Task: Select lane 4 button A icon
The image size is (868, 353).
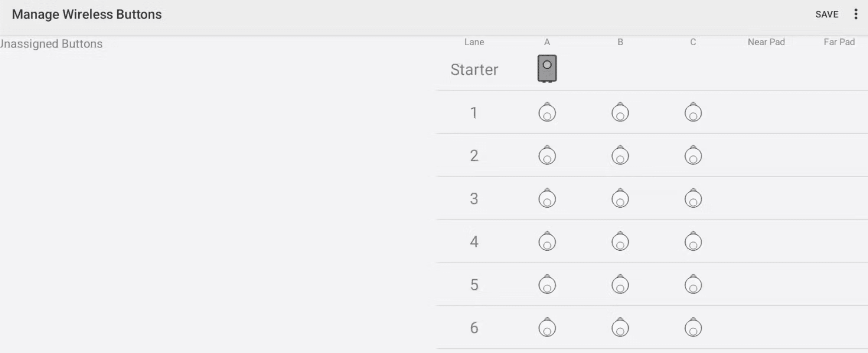Action: pyautogui.click(x=547, y=241)
